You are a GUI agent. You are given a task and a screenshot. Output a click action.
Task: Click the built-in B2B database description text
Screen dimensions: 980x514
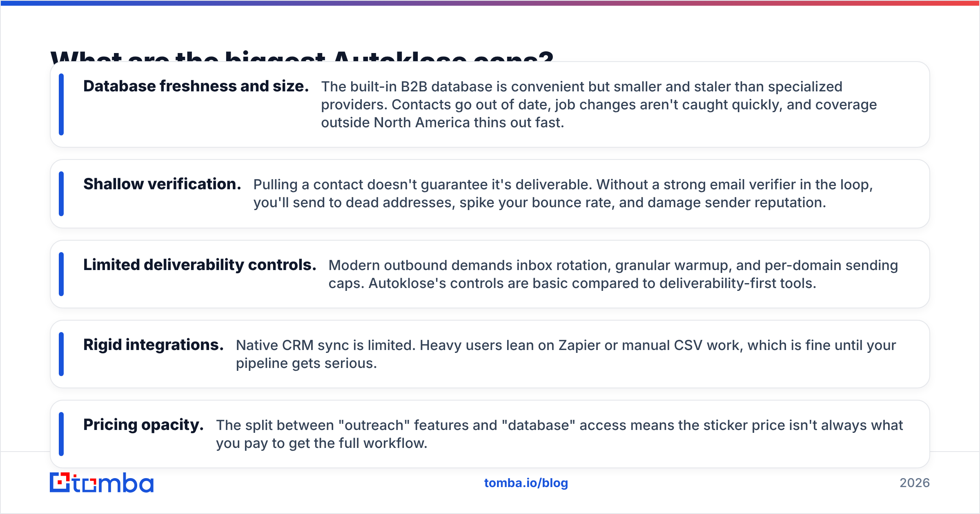coord(599,104)
